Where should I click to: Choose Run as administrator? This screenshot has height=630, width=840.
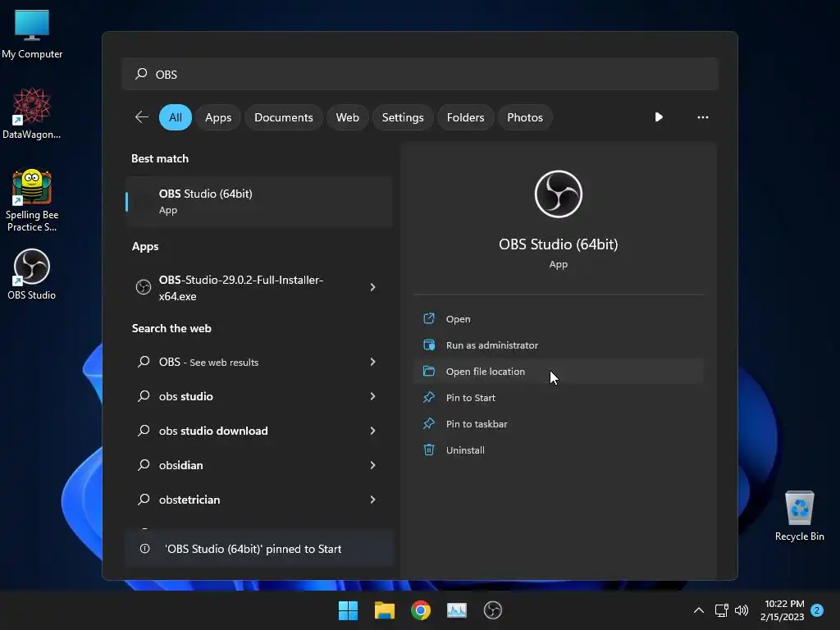558,345
